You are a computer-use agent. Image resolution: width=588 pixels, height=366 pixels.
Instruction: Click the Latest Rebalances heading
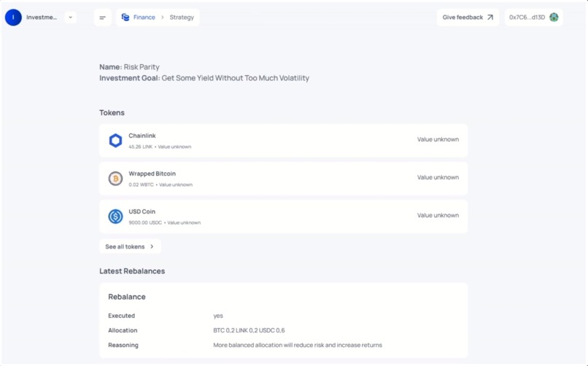click(x=132, y=271)
